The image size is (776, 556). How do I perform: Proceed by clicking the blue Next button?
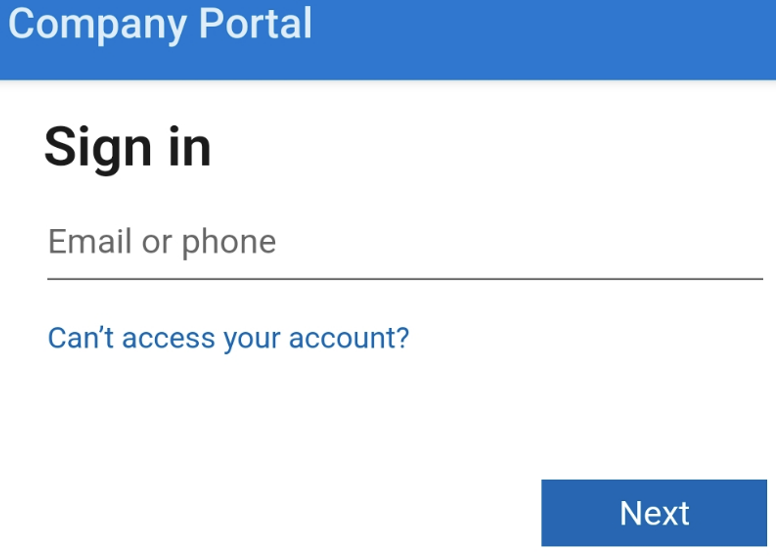654,513
